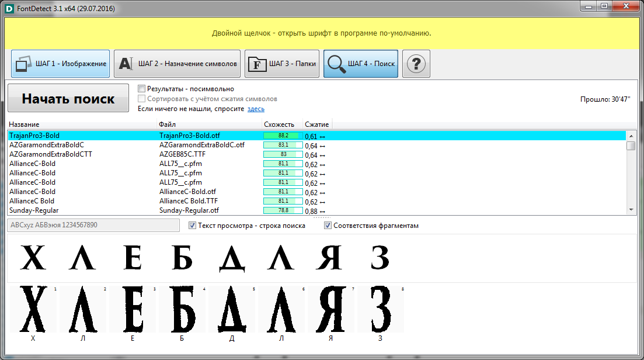Sort by the Схожесть column header
This screenshot has height=360, width=644.
click(282, 124)
